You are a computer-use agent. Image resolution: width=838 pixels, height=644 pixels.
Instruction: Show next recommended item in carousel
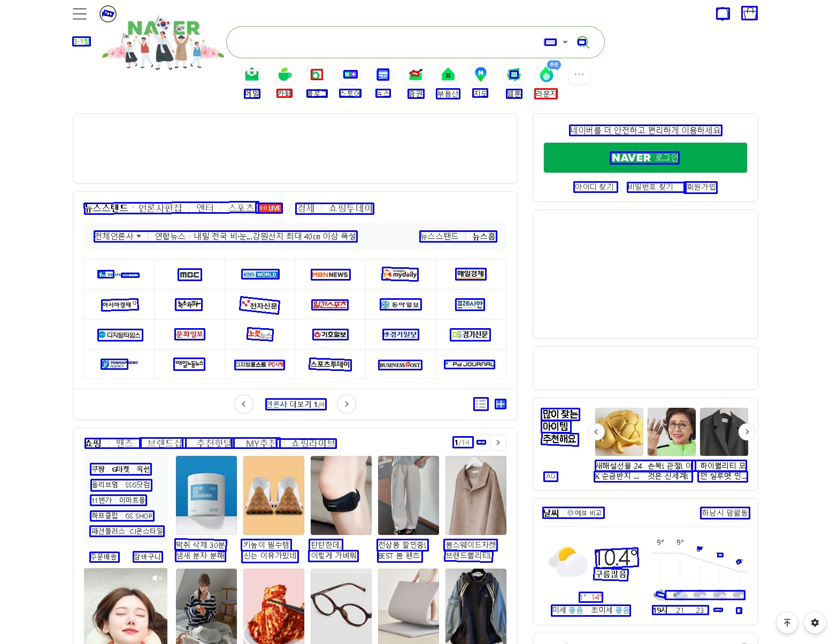(747, 432)
